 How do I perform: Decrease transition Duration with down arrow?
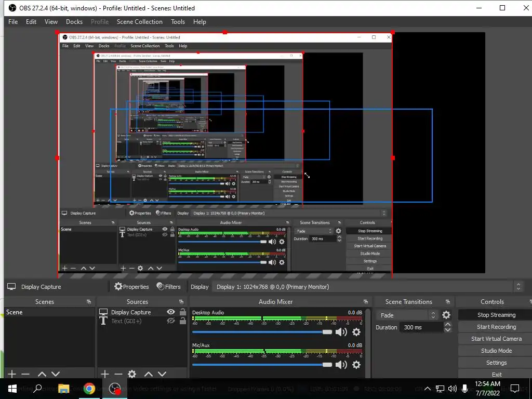tap(447, 330)
